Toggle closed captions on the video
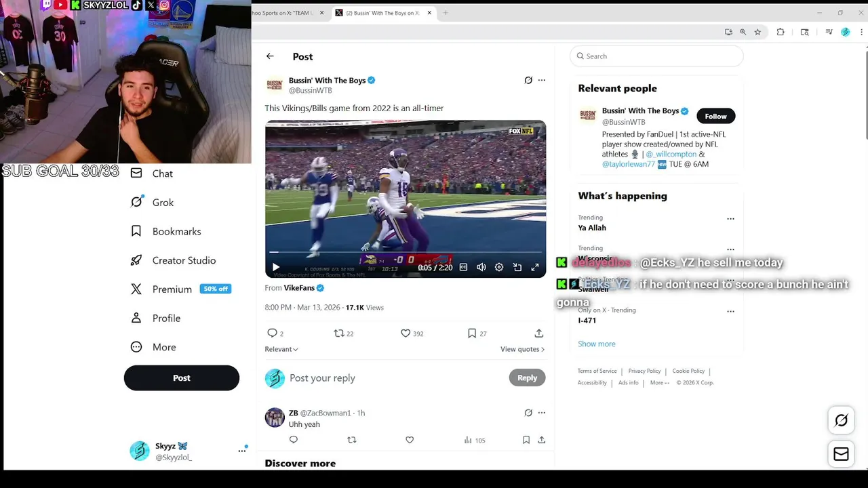The height and width of the screenshot is (488, 868). tap(463, 268)
